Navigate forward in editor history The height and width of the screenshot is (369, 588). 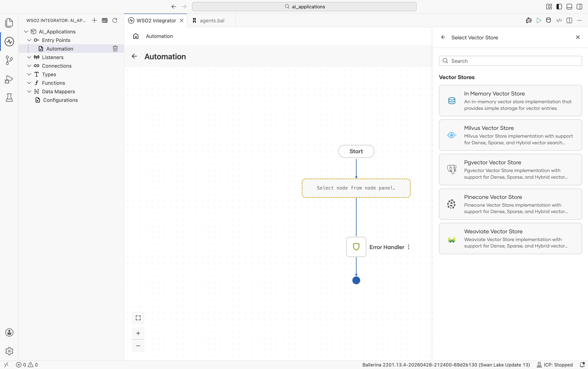(x=184, y=7)
